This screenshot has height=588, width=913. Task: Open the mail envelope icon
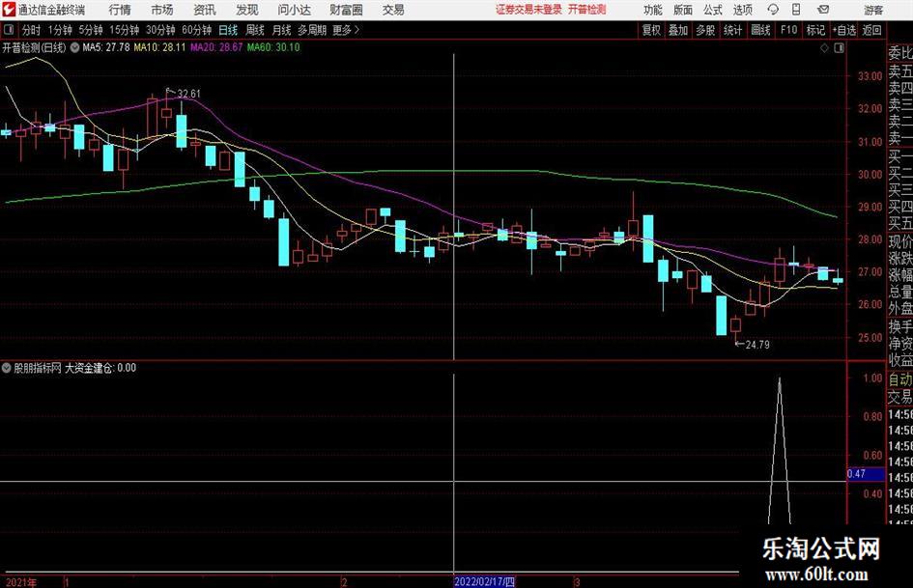pyautogui.click(x=823, y=10)
